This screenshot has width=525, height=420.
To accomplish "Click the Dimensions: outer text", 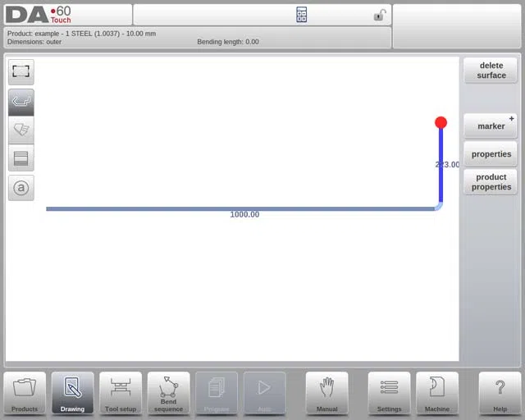I will tap(34, 42).
